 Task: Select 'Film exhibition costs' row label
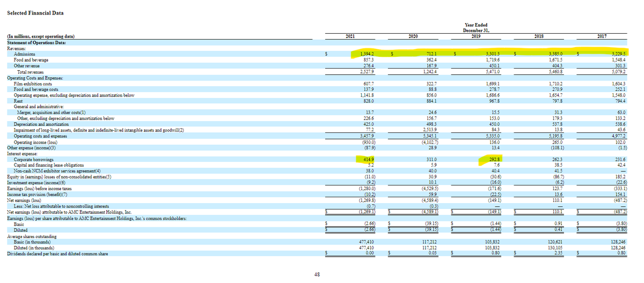click(x=32, y=84)
